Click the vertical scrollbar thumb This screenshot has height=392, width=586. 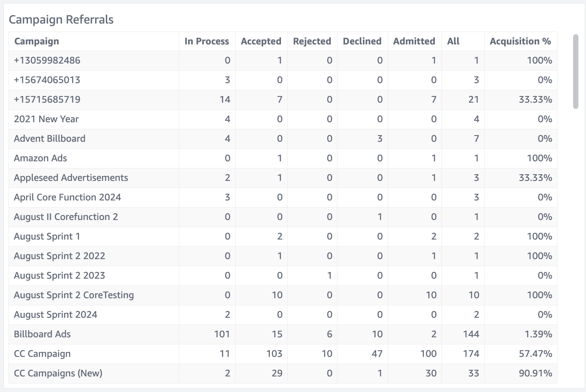(x=576, y=72)
